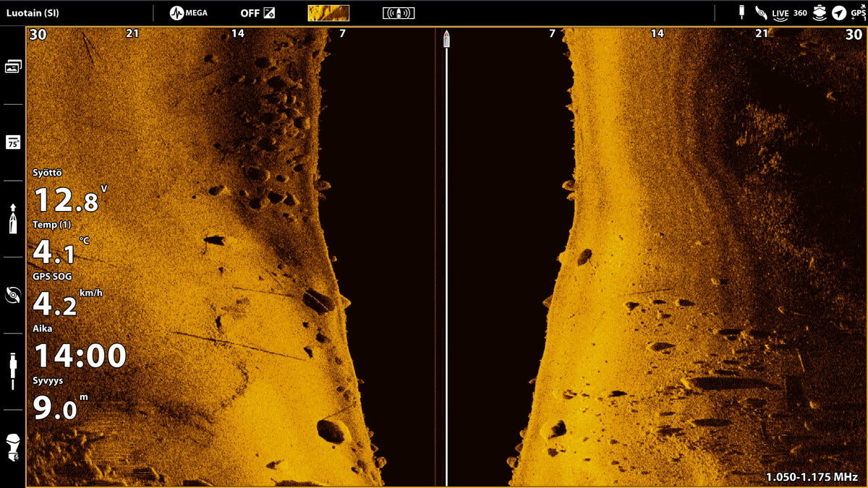Open the sonar color palette selector
868x488 pixels.
[328, 13]
